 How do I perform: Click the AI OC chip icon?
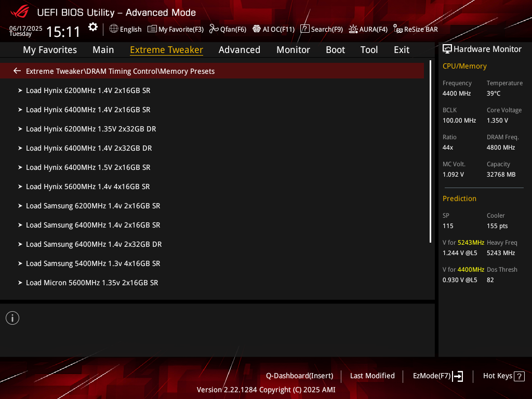click(x=257, y=29)
